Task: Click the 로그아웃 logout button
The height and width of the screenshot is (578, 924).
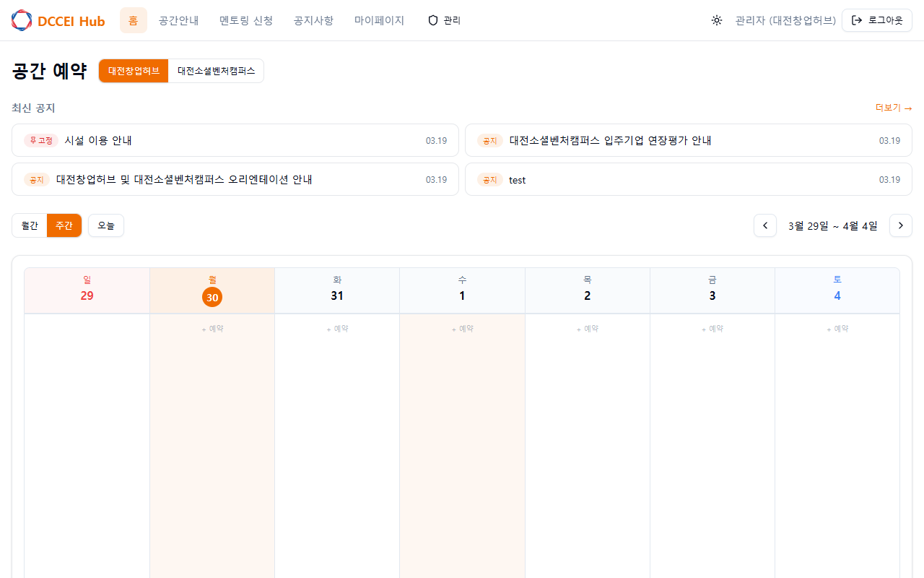Action: (876, 20)
